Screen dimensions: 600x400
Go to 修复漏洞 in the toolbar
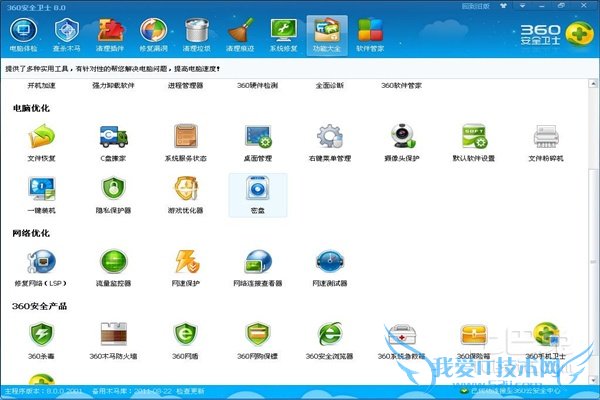153,36
